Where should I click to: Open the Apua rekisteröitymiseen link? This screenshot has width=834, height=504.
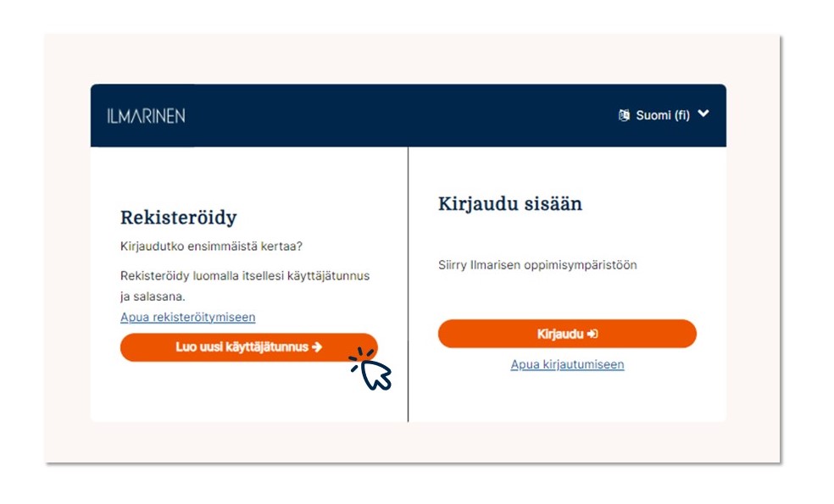[x=187, y=317]
